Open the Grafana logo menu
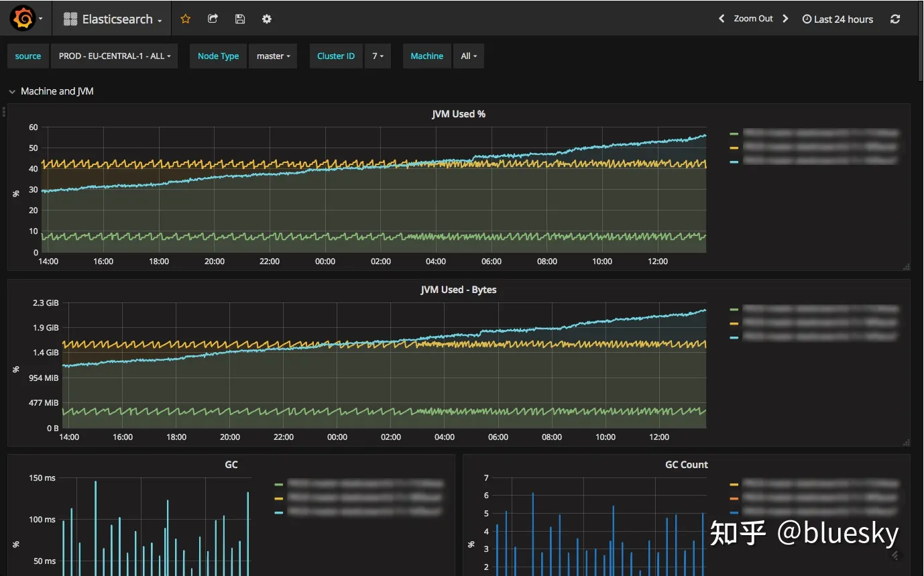The image size is (924, 576). tap(26, 19)
